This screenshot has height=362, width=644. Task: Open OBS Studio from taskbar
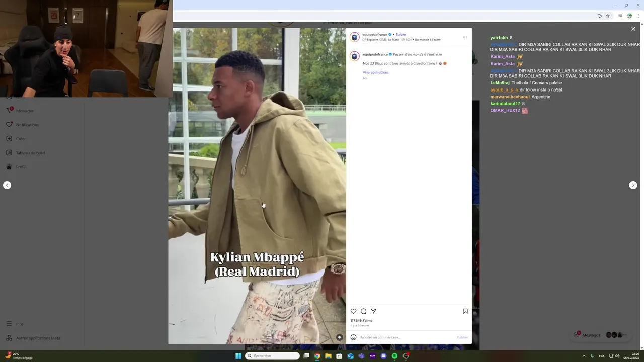click(406, 356)
